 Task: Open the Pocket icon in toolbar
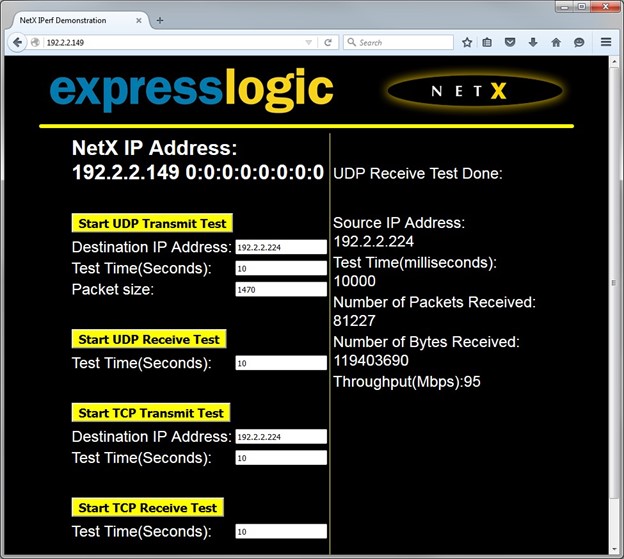point(510,42)
